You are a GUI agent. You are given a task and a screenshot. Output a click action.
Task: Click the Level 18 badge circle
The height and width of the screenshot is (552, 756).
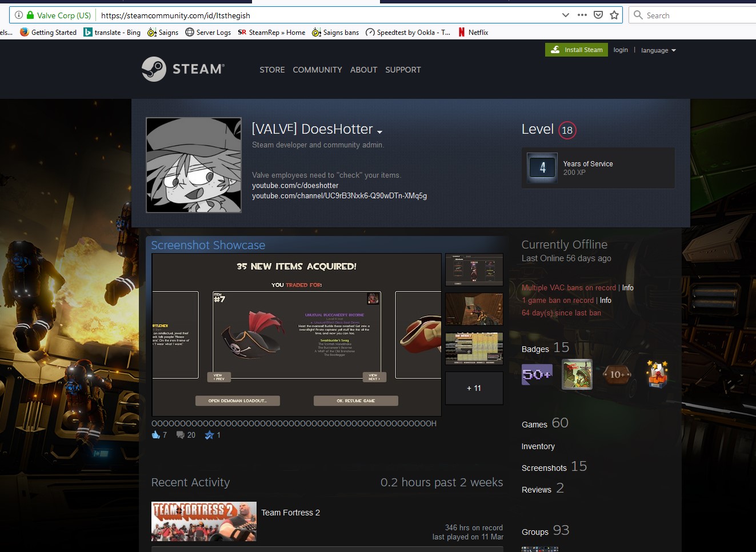click(x=567, y=130)
